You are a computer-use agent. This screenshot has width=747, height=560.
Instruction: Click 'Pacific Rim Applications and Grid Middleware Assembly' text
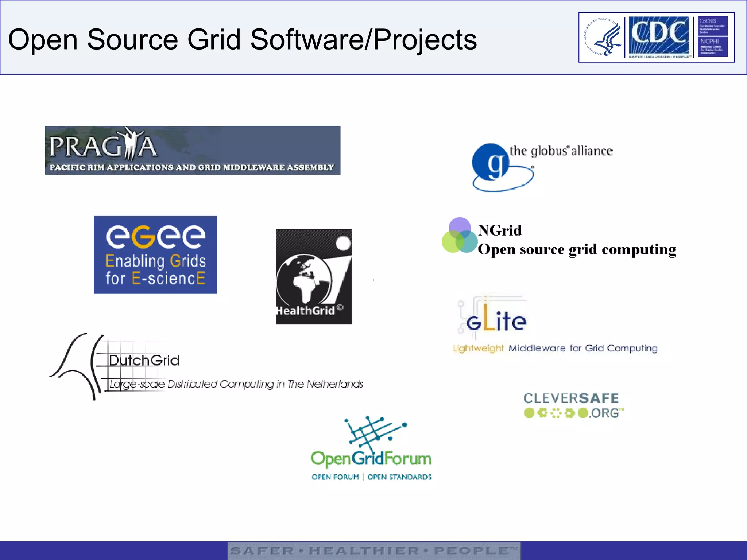click(x=192, y=167)
